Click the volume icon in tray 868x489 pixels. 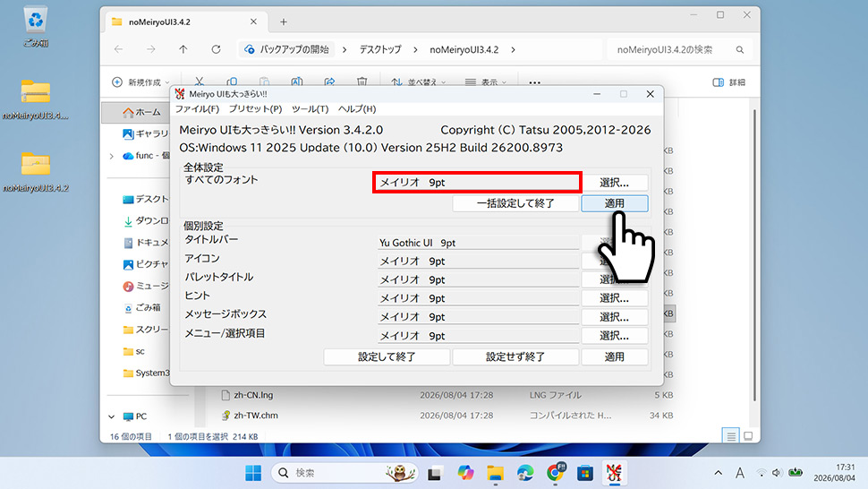[x=777, y=473]
